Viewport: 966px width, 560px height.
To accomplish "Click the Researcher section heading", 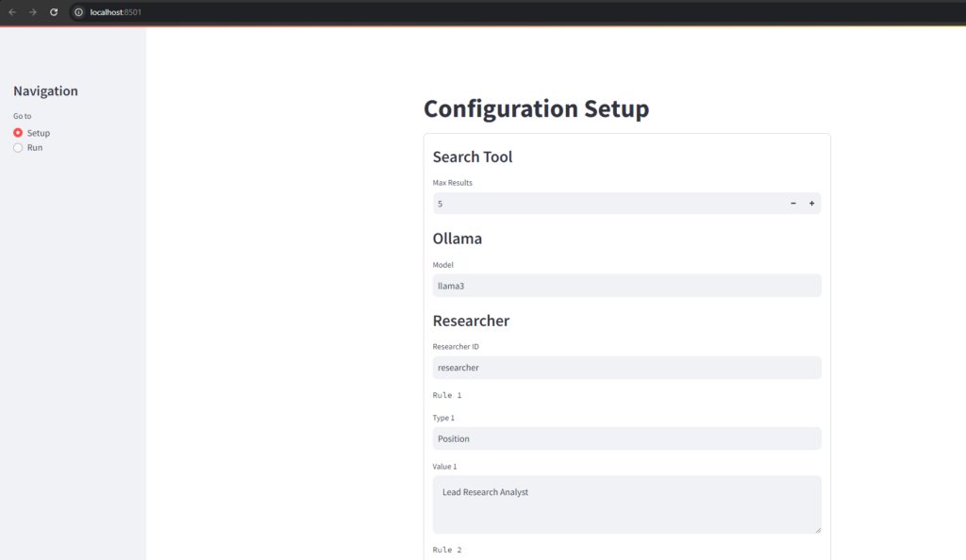I will click(x=471, y=321).
